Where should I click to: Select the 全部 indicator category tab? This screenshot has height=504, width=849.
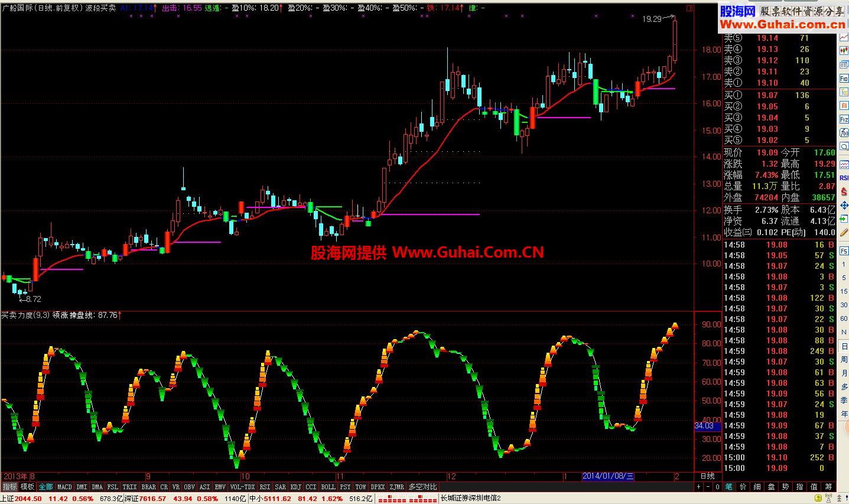(46, 487)
